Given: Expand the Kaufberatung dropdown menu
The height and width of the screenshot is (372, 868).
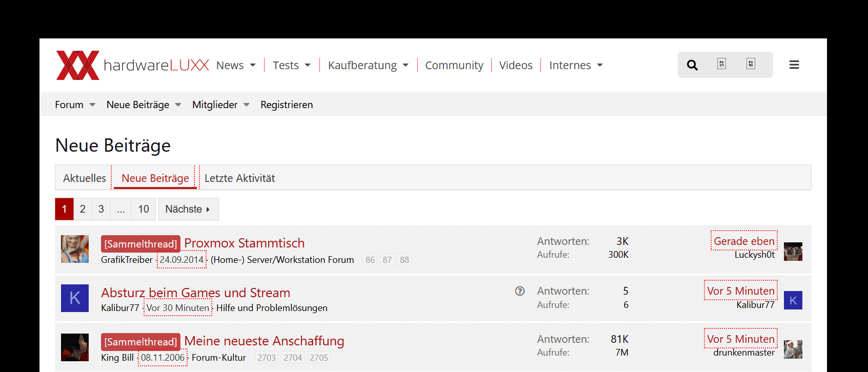Looking at the screenshot, I should click(406, 66).
